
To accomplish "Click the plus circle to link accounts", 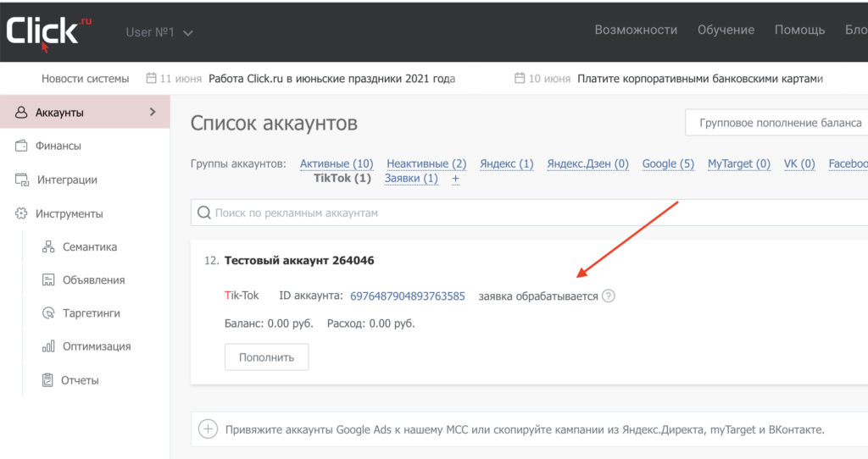I will click(x=209, y=429).
